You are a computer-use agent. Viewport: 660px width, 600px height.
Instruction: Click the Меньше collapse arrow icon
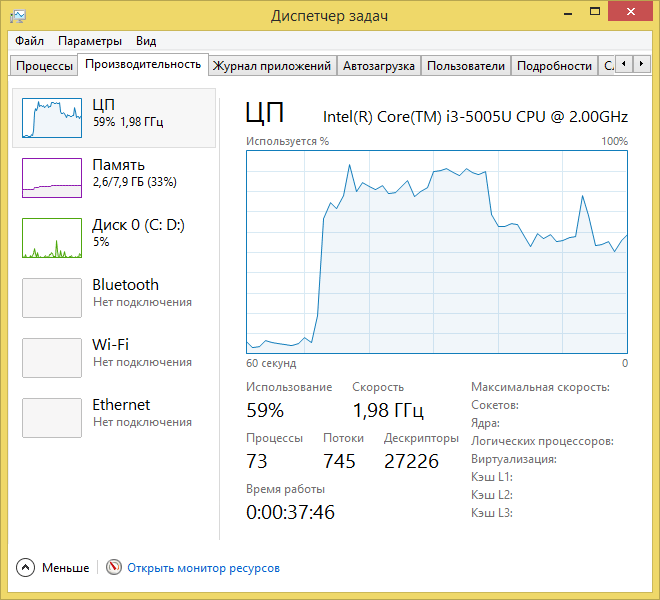(25, 568)
